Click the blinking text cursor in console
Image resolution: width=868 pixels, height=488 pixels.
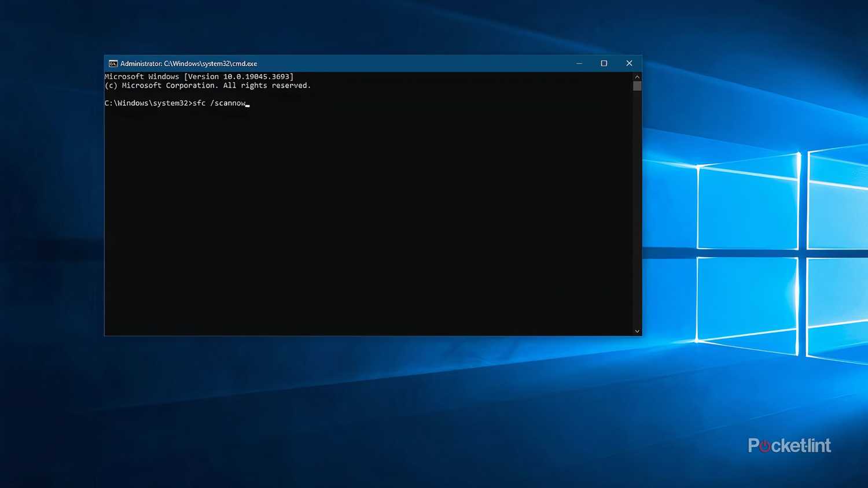click(x=248, y=105)
